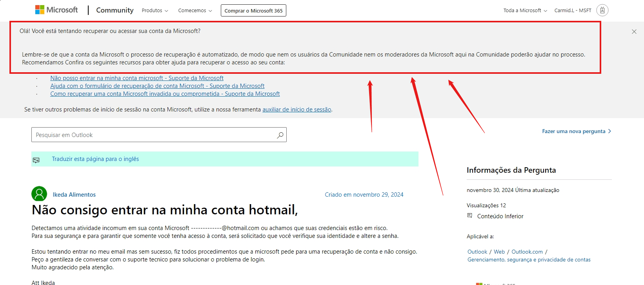The width and height of the screenshot is (644, 285).
Task: Open Ikeda Alimentos author name link
Action: point(74,195)
